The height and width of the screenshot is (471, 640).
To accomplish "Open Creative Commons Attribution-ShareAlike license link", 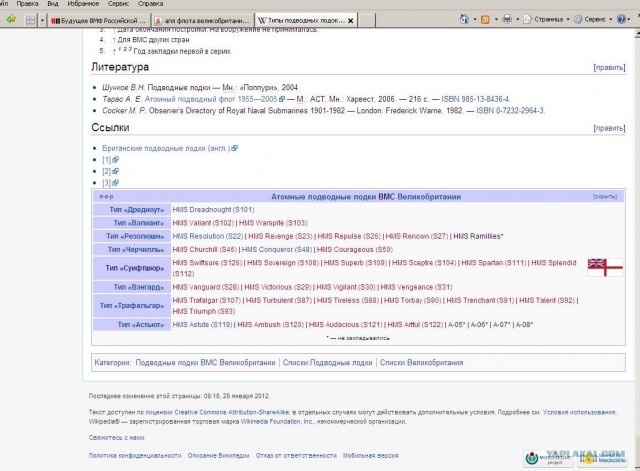I will (x=232, y=412).
